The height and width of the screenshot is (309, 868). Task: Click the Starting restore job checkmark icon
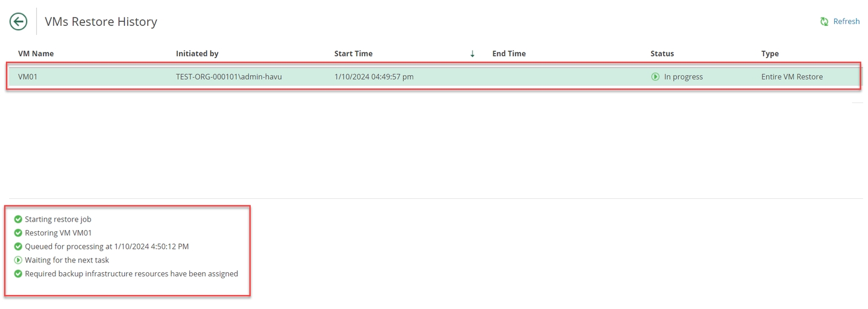point(18,219)
